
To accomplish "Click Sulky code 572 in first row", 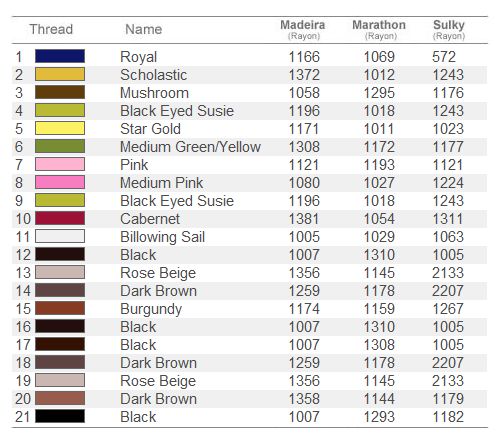I will click(x=444, y=57).
